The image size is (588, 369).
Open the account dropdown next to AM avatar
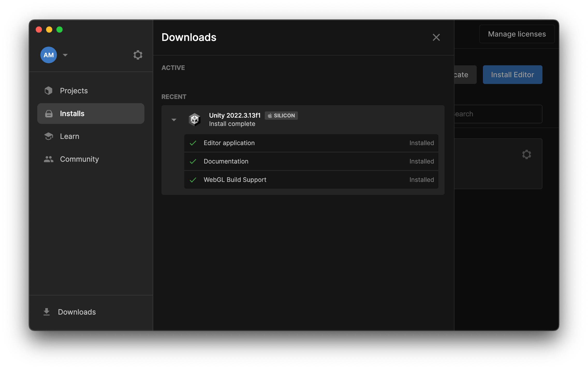click(x=65, y=55)
